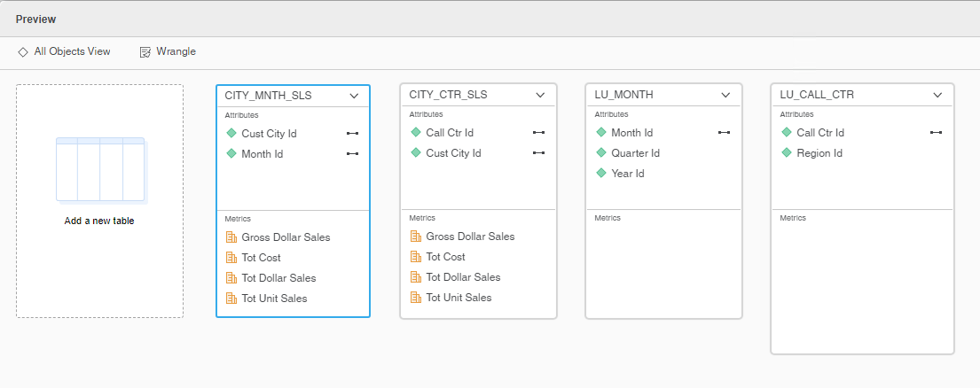Screen dimensions: 980x388
Task: Expand the CITY_MNTH_SLS table dropdown chevron
Action: 354,96
